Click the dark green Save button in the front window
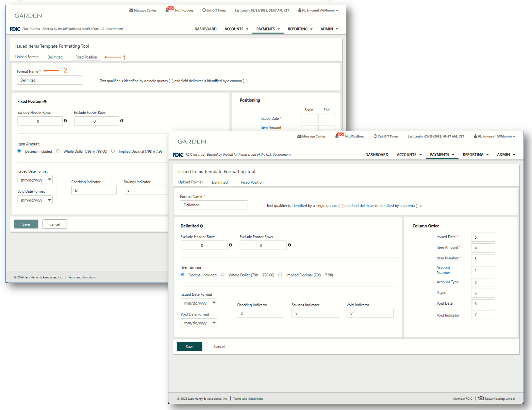Image resolution: width=532 pixels, height=410 pixels. tap(189, 346)
